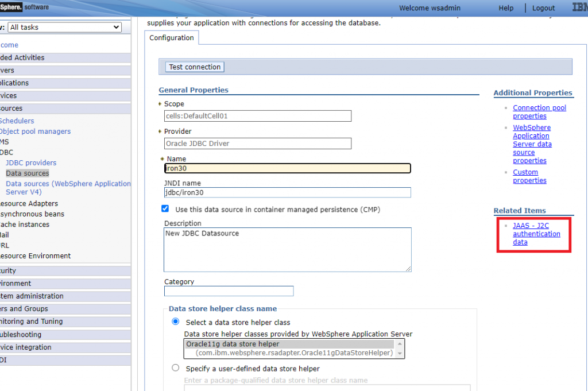Click the Provider field Oracle JDBC Driver
This screenshot has width=588, height=391.
(x=258, y=144)
